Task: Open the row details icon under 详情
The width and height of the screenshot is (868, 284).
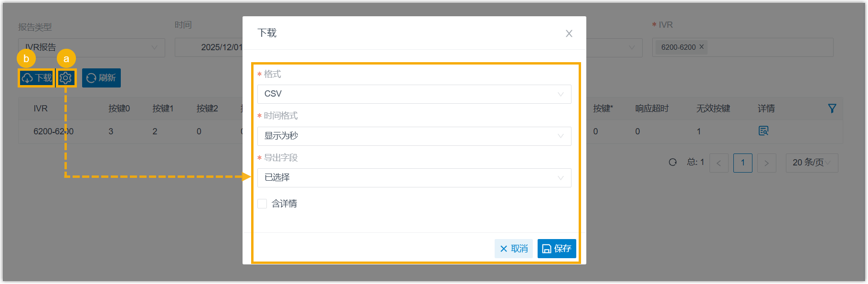Action: point(763,131)
